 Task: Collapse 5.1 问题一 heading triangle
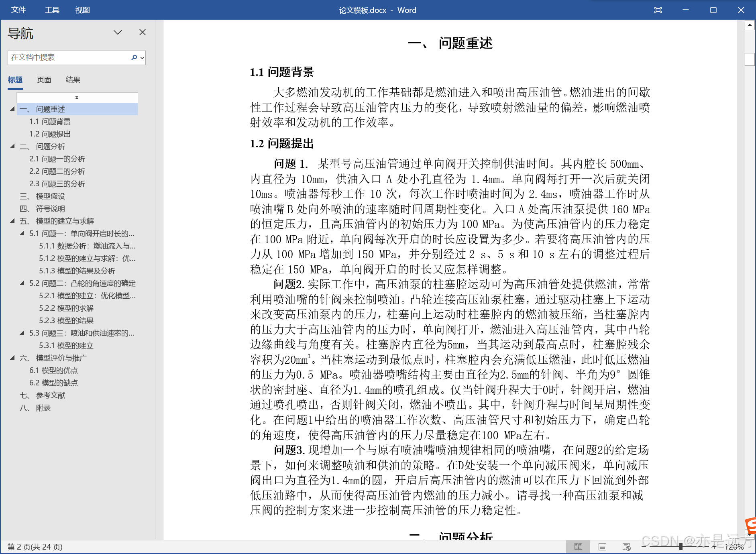coord(22,233)
